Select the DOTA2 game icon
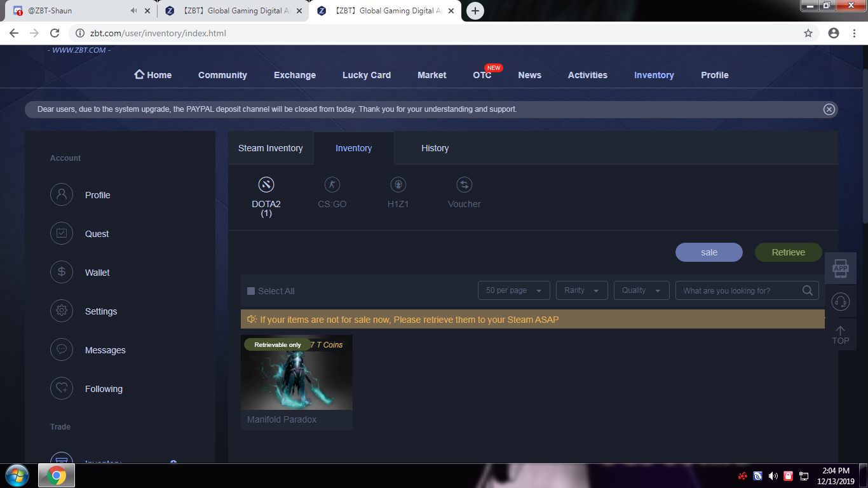This screenshot has height=488, width=868. (x=266, y=185)
